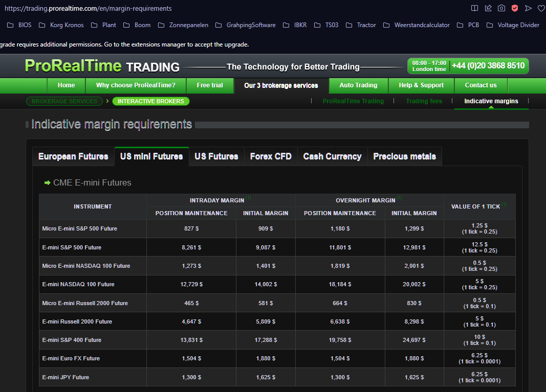The height and width of the screenshot is (392, 546).
Task: Select the E-mini Euro FX Future row
Action: tap(277, 358)
